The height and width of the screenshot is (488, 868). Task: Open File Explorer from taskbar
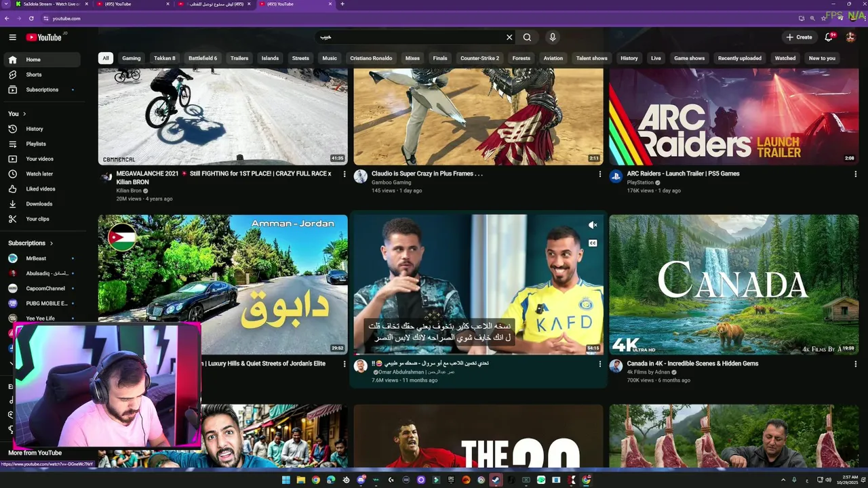[x=300, y=480]
